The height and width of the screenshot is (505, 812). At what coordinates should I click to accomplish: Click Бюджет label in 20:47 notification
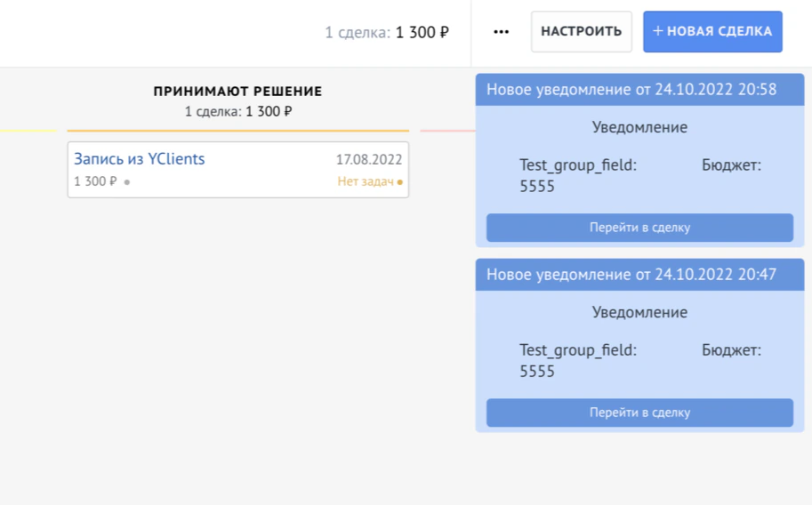pos(731,350)
